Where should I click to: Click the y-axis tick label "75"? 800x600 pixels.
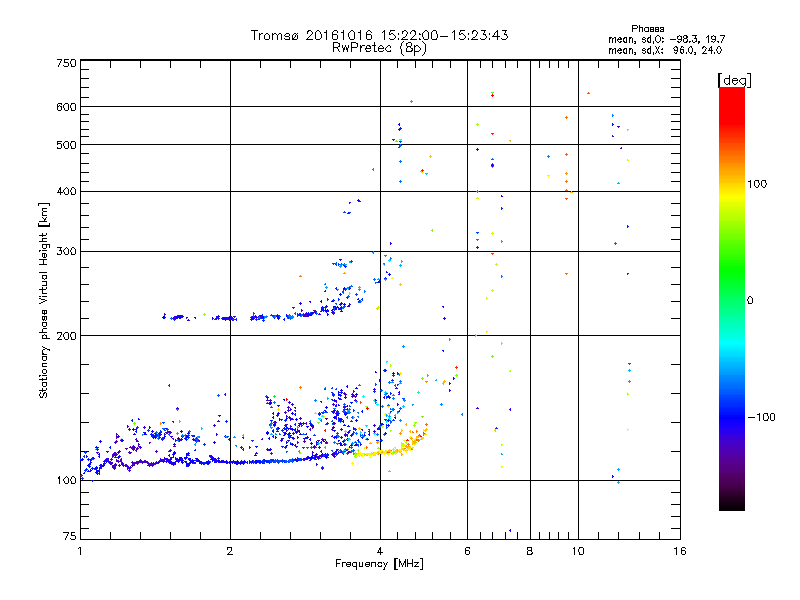(x=70, y=536)
